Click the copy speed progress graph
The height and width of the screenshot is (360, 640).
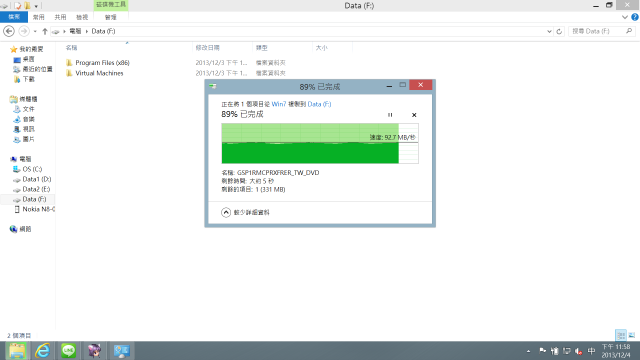click(320, 143)
